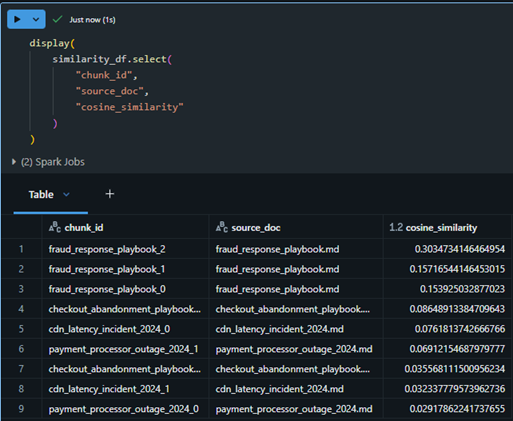
Task: Select cell payment_processor_outage_2024_0
Action: click(124, 409)
